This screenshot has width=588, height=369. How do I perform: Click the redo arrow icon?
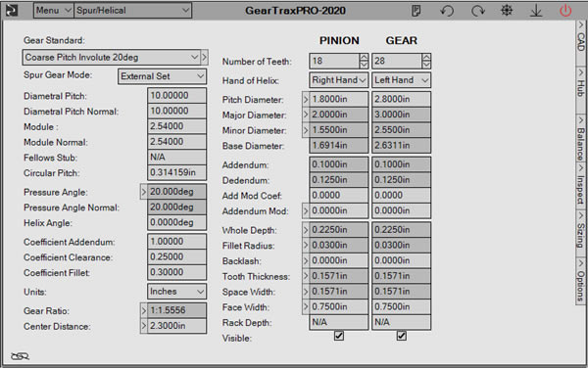pos(477,11)
